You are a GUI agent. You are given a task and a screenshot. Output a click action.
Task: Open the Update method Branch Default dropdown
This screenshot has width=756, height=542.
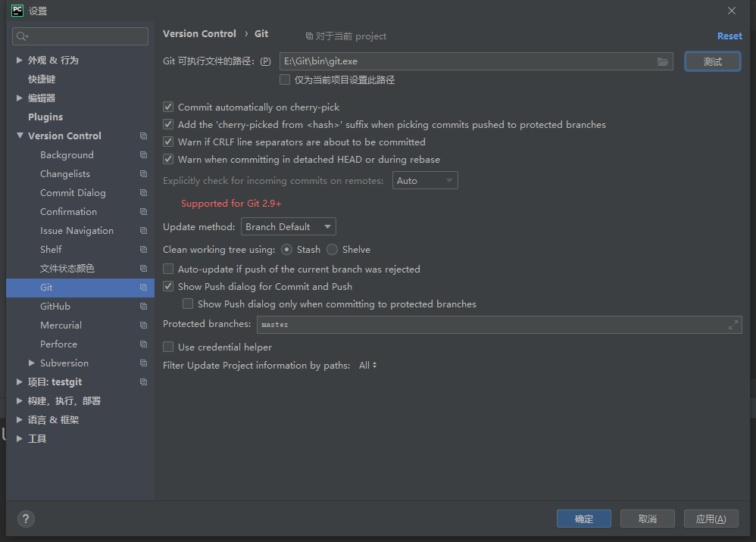289,226
